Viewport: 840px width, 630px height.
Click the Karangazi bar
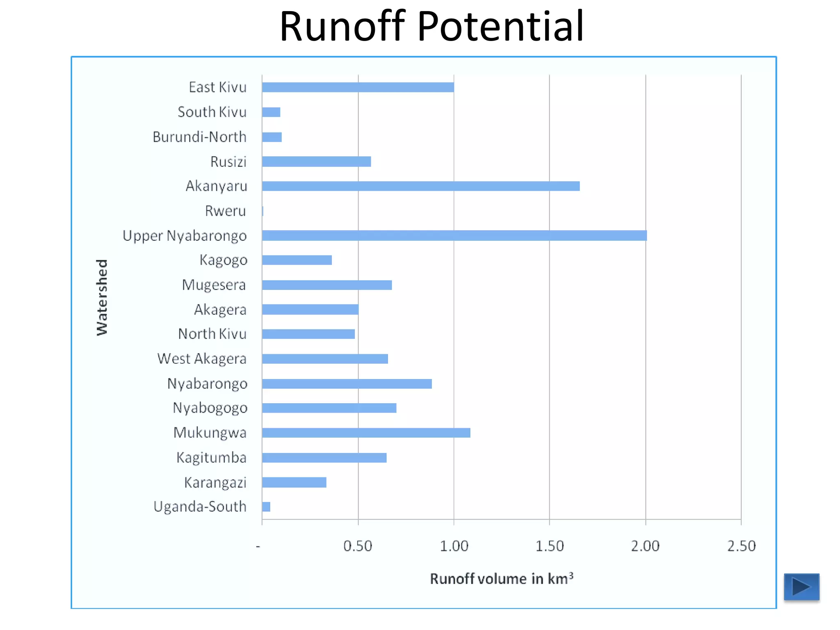tap(294, 482)
